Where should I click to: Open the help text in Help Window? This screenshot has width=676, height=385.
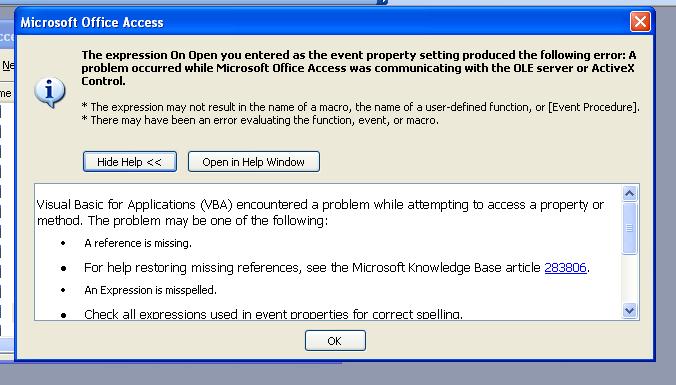pos(254,162)
